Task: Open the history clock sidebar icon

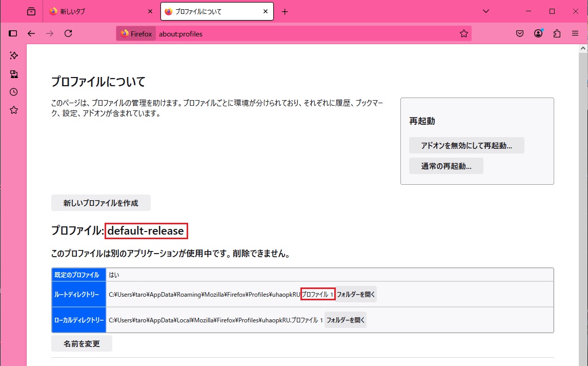Action: tap(14, 92)
